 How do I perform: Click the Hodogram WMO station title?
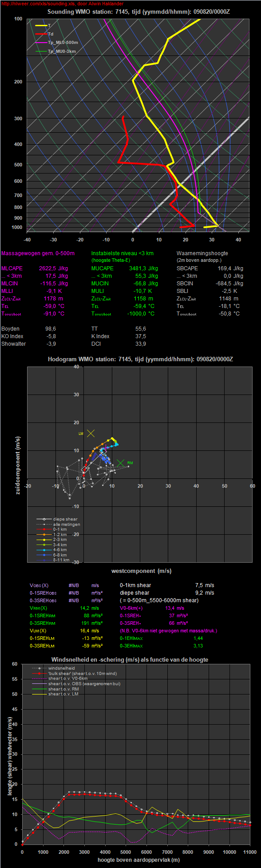click(140, 359)
